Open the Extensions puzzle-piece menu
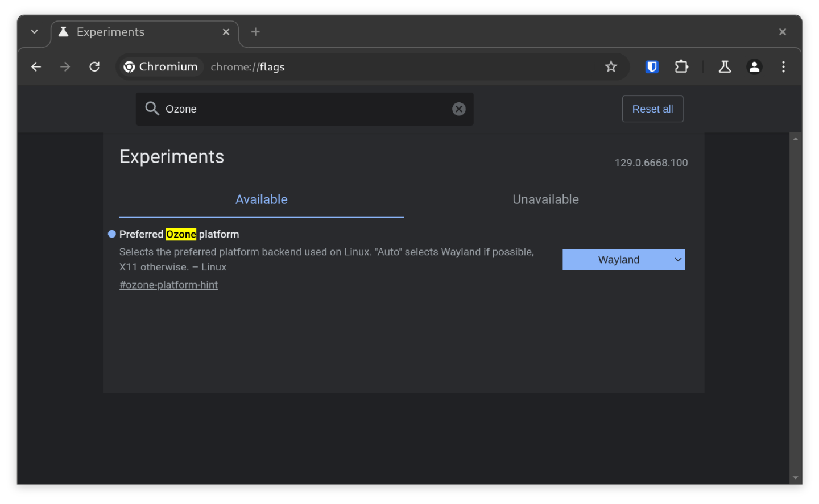 (x=681, y=67)
